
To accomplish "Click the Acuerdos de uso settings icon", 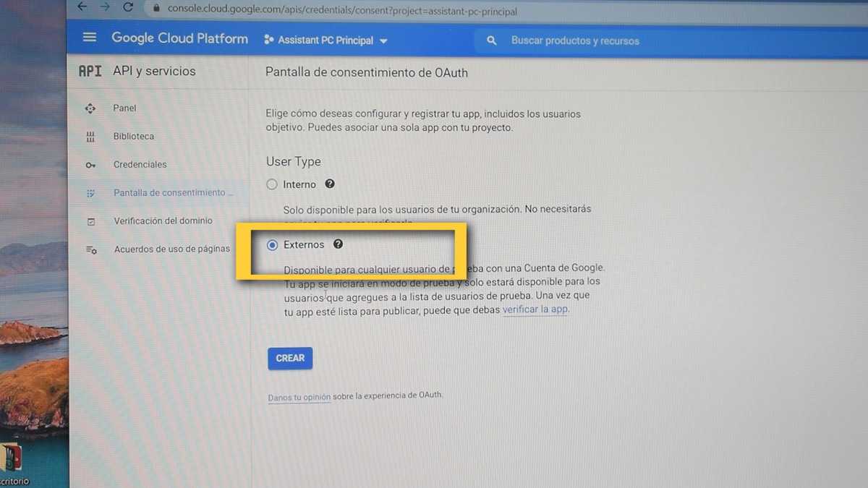I will click(x=91, y=249).
